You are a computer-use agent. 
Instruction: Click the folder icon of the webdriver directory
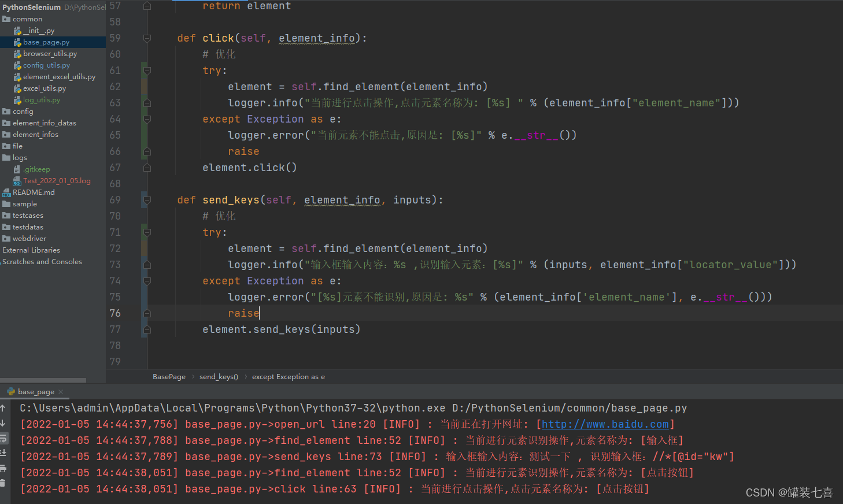point(6,239)
